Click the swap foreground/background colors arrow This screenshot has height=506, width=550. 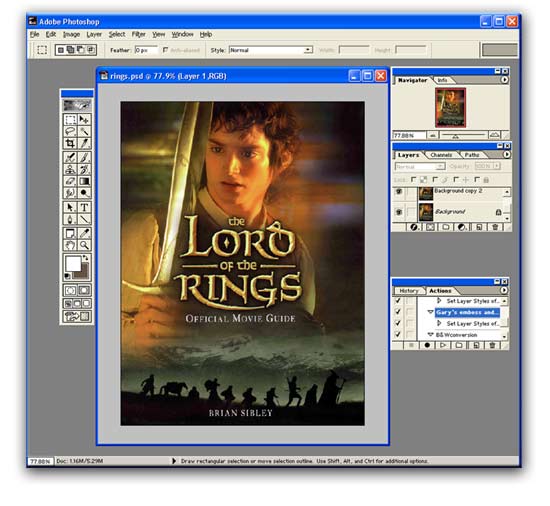pos(86,258)
